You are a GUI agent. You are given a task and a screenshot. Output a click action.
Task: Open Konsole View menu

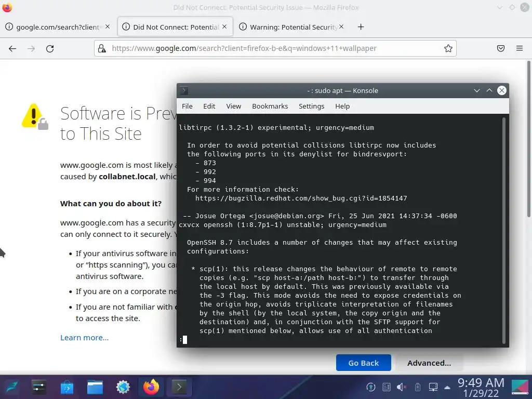pyautogui.click(x=233, y=106)
